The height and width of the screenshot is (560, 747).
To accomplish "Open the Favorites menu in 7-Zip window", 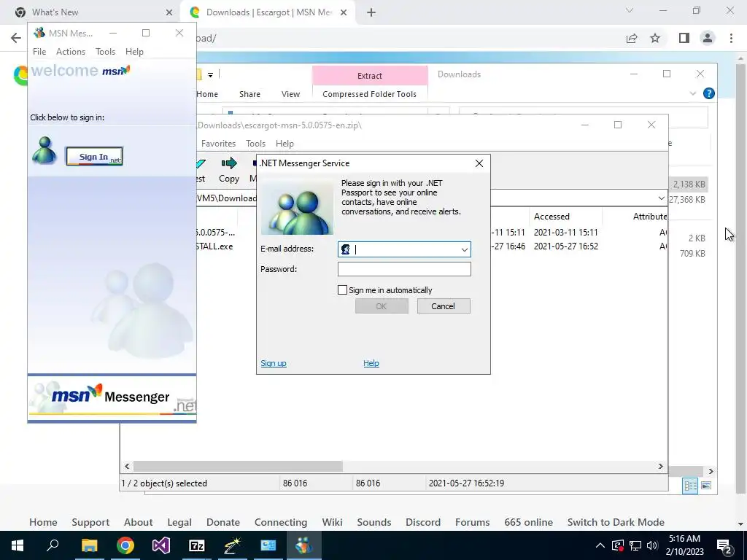I will (x=218, y=144).
